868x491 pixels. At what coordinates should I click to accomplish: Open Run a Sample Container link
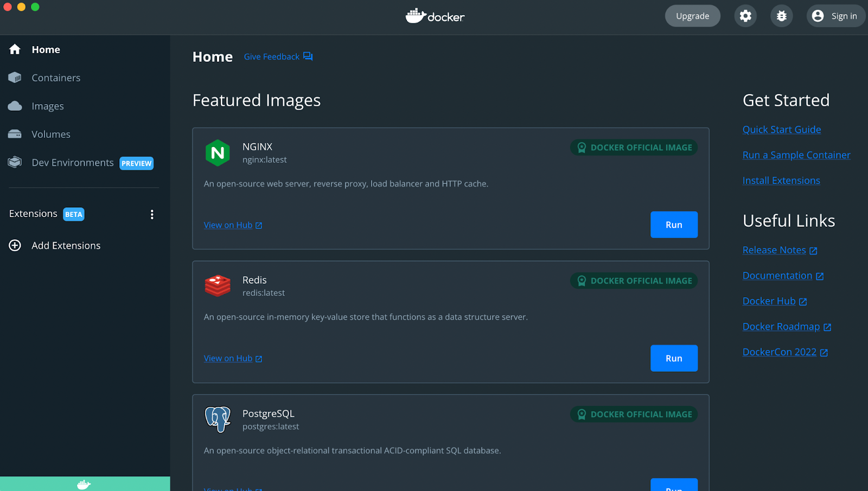796,155
